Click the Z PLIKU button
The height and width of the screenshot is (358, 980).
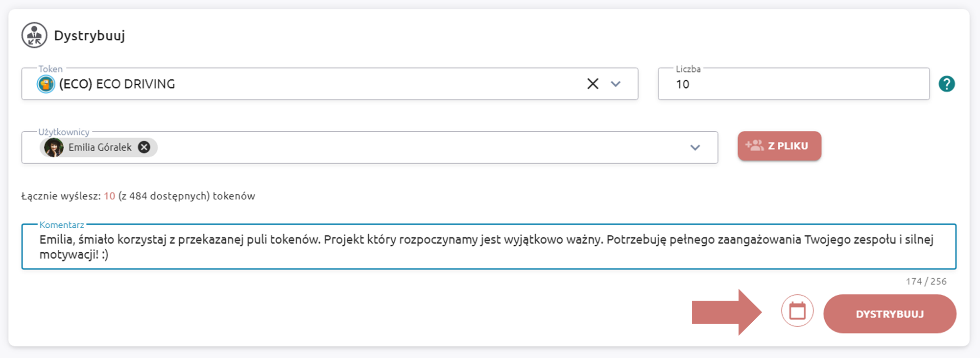[x=779, y=146]
